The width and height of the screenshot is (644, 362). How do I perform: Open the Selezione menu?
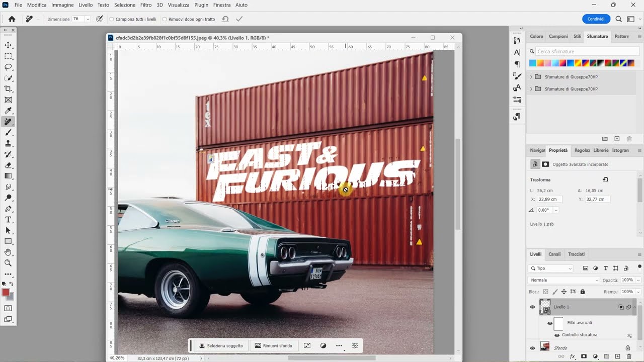[125, 5]
